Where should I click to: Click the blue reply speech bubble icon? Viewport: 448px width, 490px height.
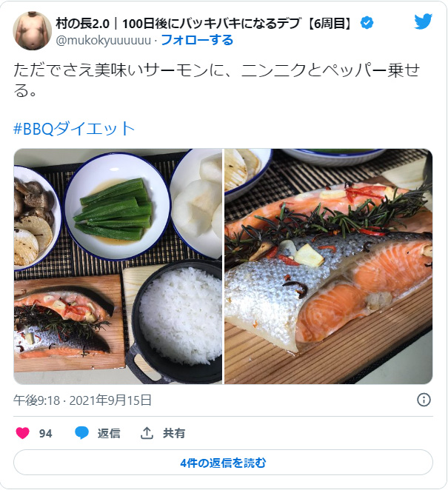click(x=82, y=433)
